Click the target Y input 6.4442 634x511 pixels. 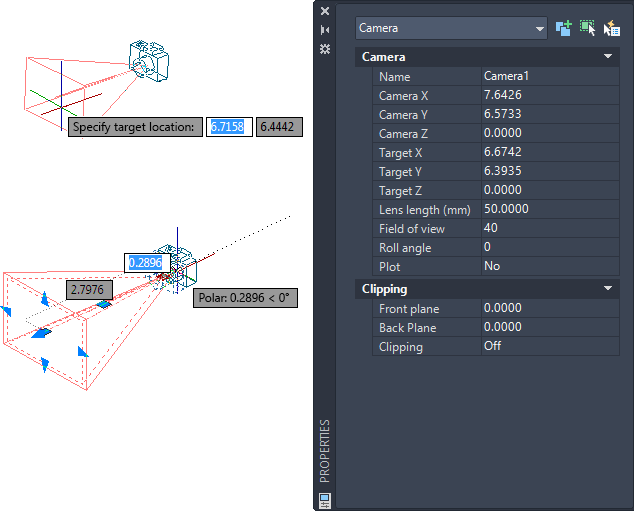279,127
